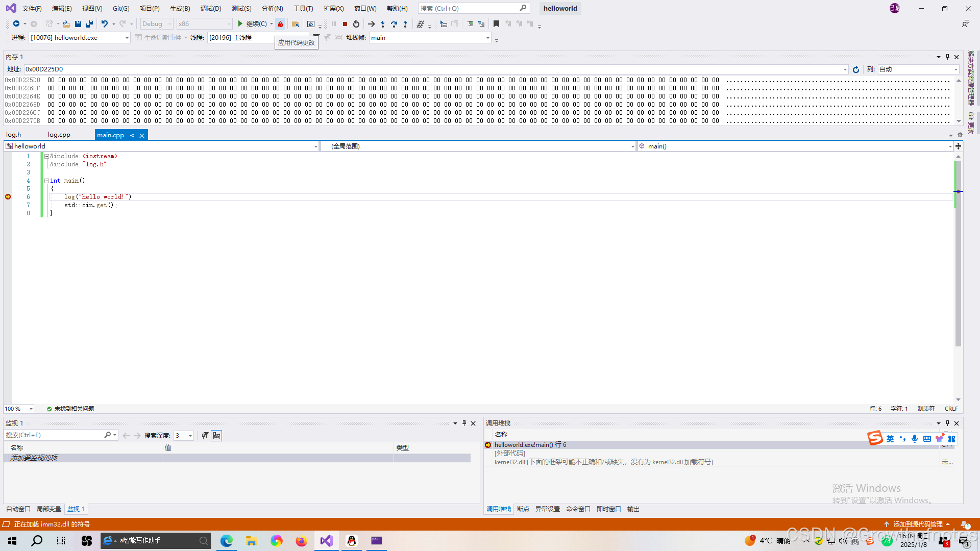The image size is (980, 551).
Task: Open the main() member dropdown in the editor
Action: click(x=795, y=146)
